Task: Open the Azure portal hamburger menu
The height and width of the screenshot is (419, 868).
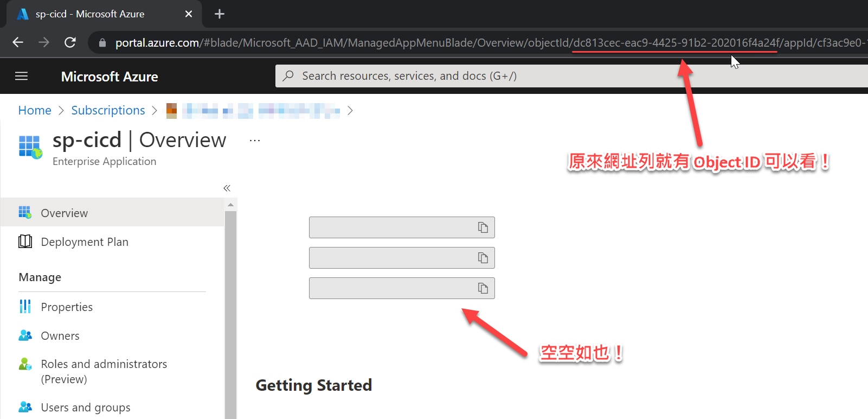Action: click(21, 76)
